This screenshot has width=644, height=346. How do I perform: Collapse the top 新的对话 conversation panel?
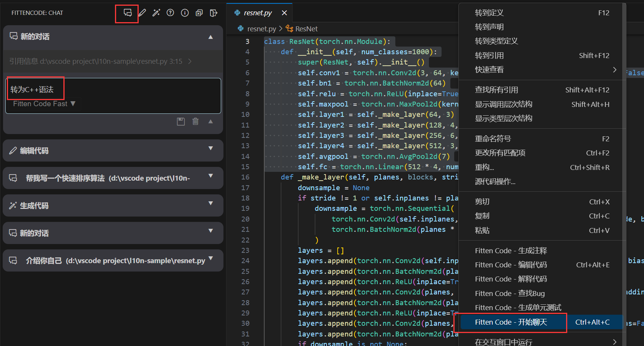point(210,37)
